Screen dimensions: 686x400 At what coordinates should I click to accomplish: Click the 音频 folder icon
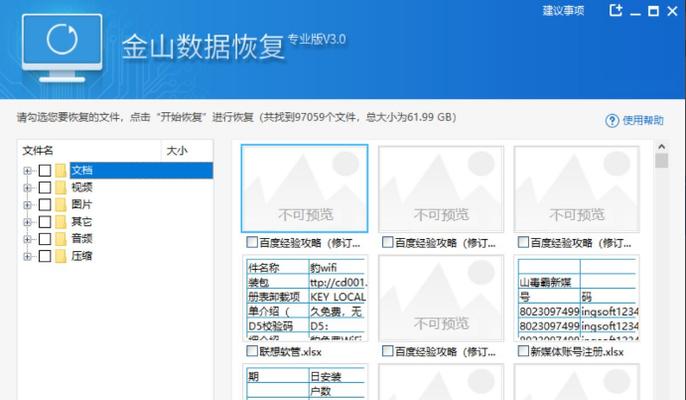click(61, 239)
